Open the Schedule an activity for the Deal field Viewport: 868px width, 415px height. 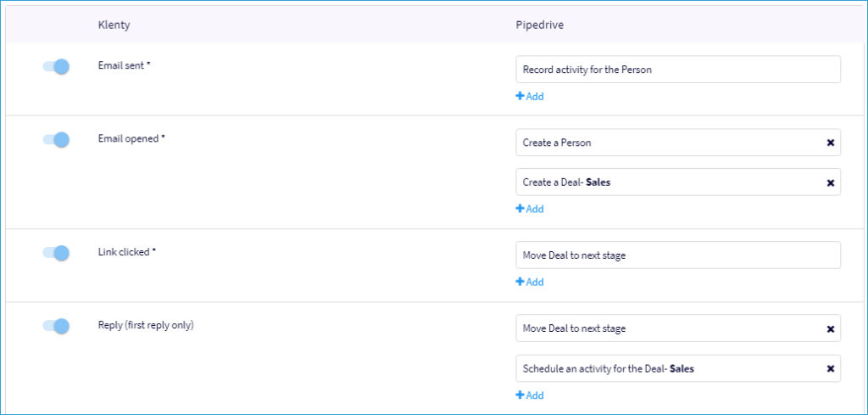678,368
